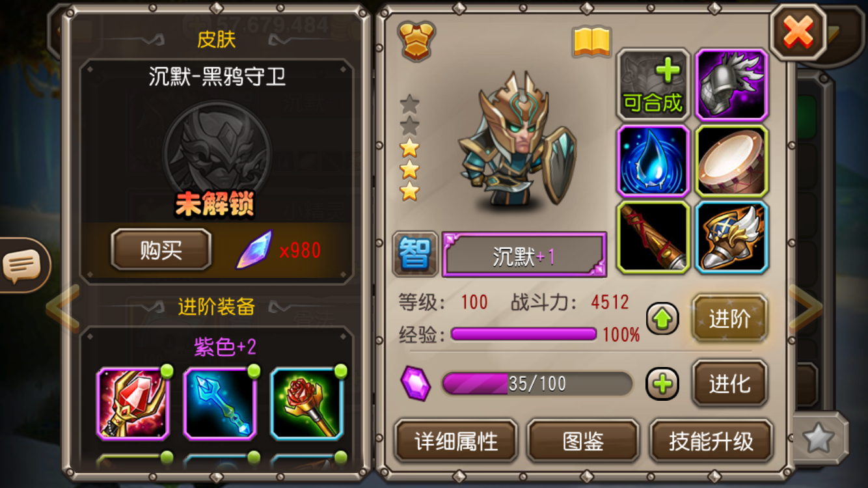Screen dimensions: 868x488
Task: Open the 图鉴 codex tab
Action: [583, 442]
